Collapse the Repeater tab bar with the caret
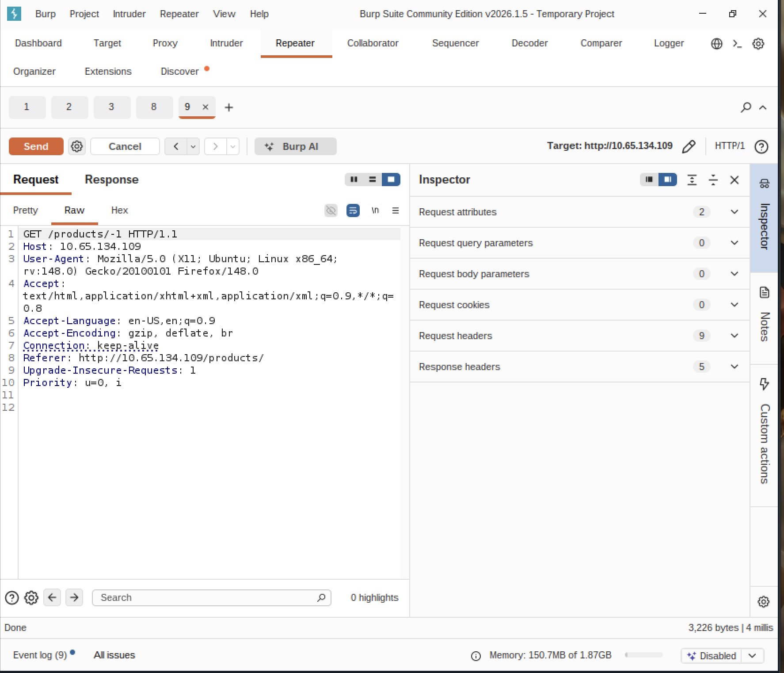This screenshot has height=673, width=784. [763, 107]
